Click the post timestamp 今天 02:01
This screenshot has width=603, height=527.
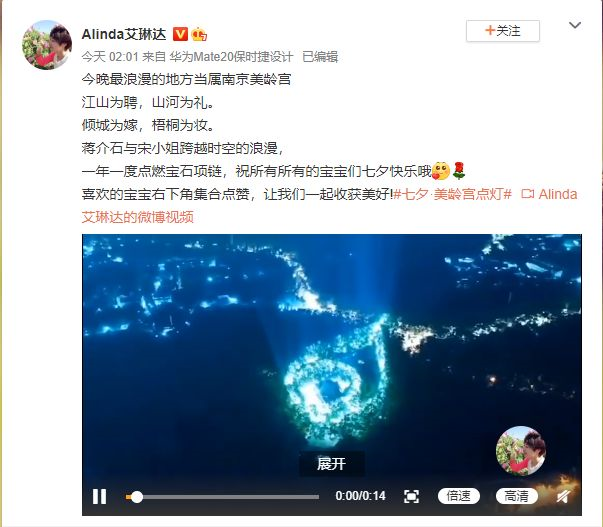click(x=110, y=57)
